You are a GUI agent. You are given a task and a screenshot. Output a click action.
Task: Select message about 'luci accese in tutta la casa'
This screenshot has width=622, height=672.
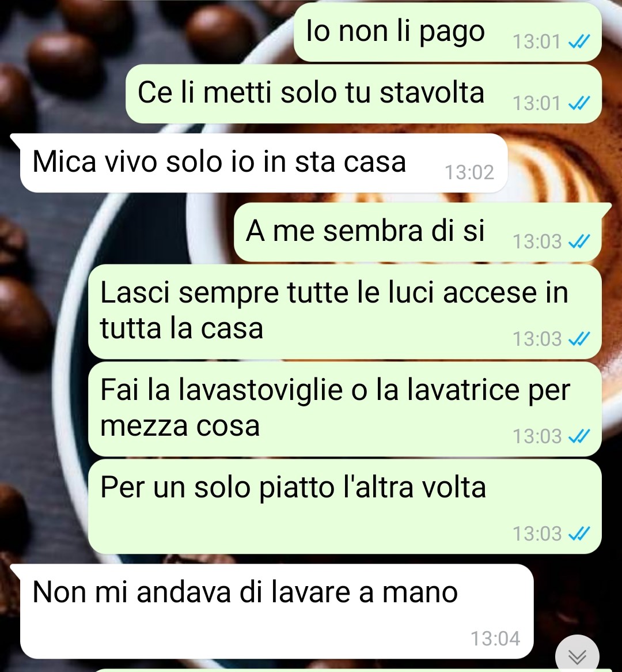click(345, 312)
